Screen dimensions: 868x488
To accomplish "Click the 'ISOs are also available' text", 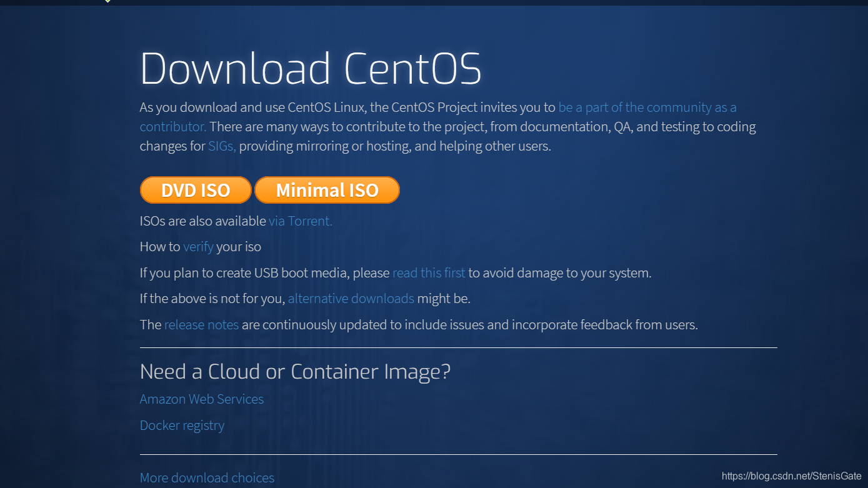I will pyautogui.click(x=201, y=221).
